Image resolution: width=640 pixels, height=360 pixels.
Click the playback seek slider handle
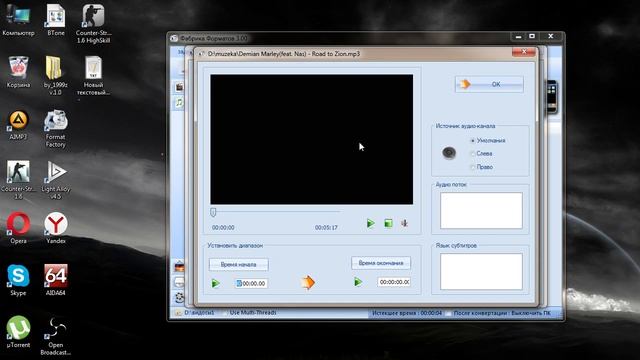pos(213,212)
